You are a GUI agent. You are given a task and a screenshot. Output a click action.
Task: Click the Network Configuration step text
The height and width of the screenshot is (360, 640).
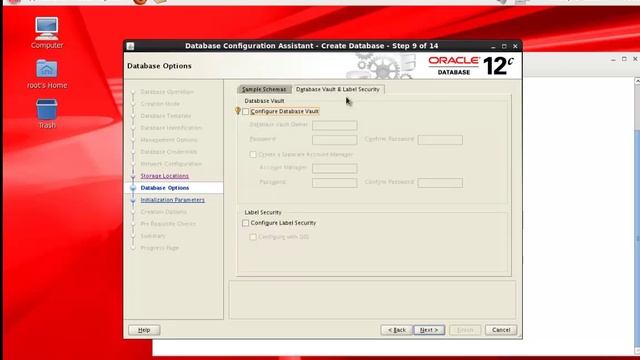coord(171,164)
